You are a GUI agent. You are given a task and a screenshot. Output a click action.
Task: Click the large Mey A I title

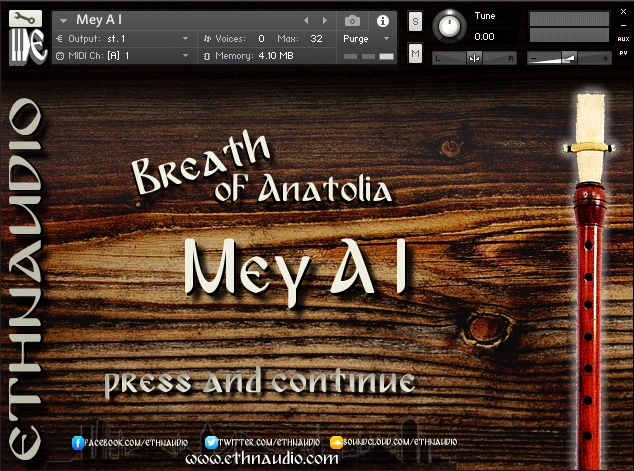point(296,271)
